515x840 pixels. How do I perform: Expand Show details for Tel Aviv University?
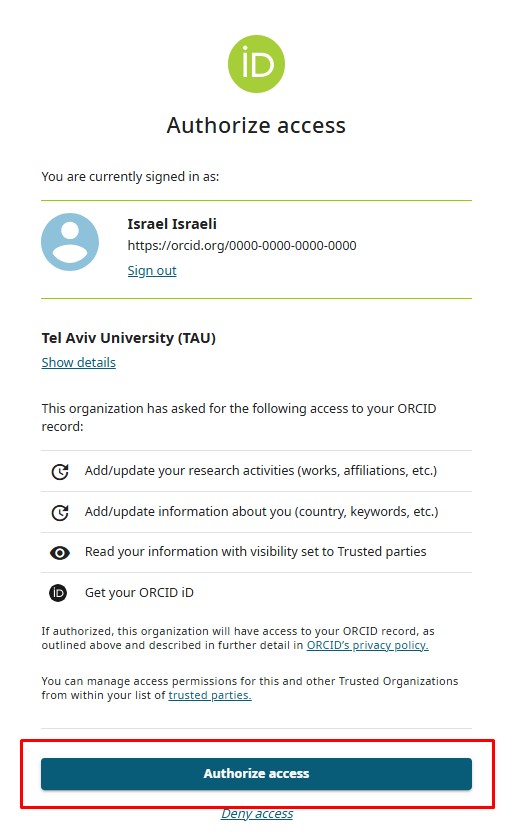[79, 363]
